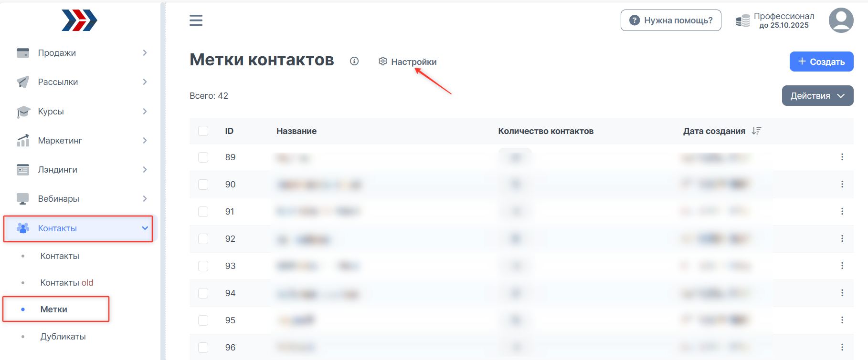Open the user profile avatar
Screen dimensions: 868x360
[x=841, y=21]
